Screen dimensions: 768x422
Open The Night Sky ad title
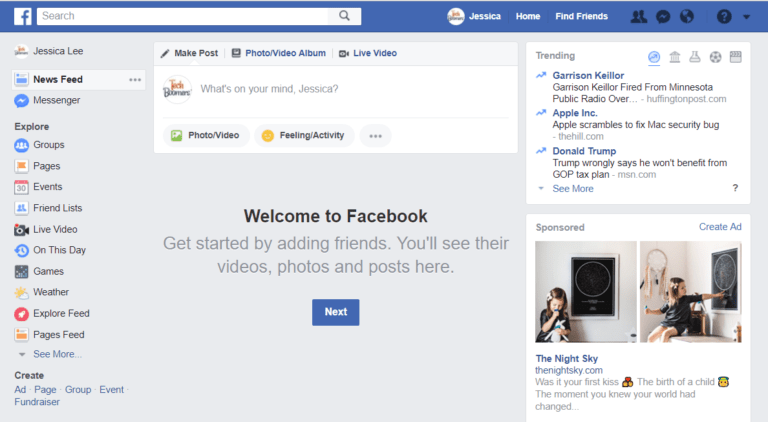pos(566,358)
